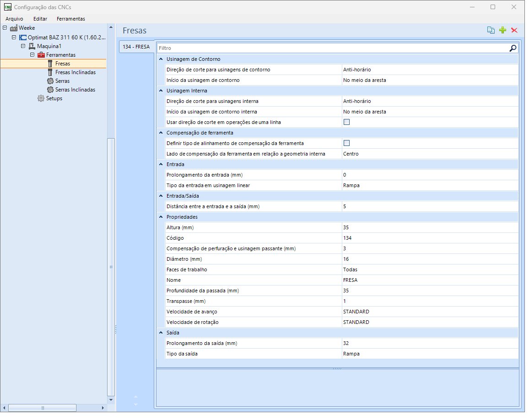Click the Fresas Inclinadas tool icon
The image size is (529, 420).
pyautogui.click(x=50, y=73)
